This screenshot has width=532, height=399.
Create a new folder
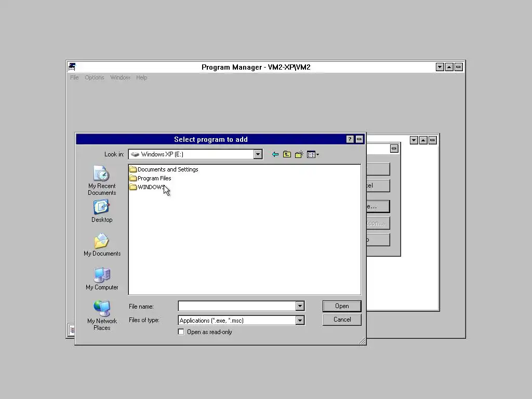(299, 155)
